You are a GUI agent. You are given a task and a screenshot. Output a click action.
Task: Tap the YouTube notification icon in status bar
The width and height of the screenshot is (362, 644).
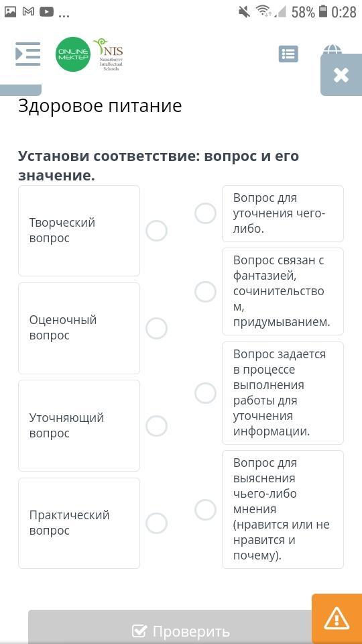coord(47,12)
